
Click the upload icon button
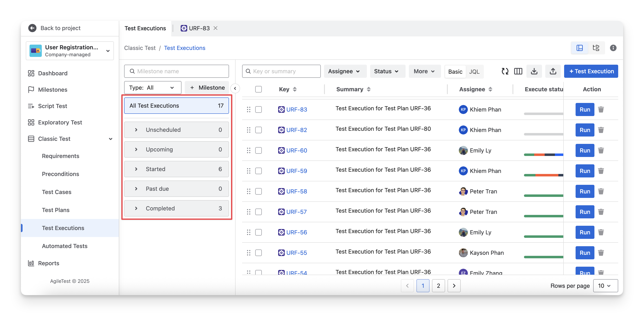click(x=553, y=71)
